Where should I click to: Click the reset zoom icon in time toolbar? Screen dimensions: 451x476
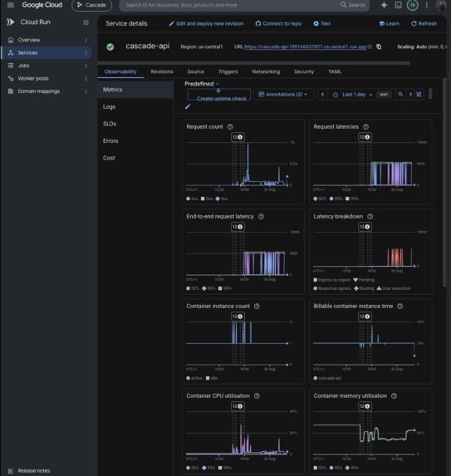pos(419,95)
